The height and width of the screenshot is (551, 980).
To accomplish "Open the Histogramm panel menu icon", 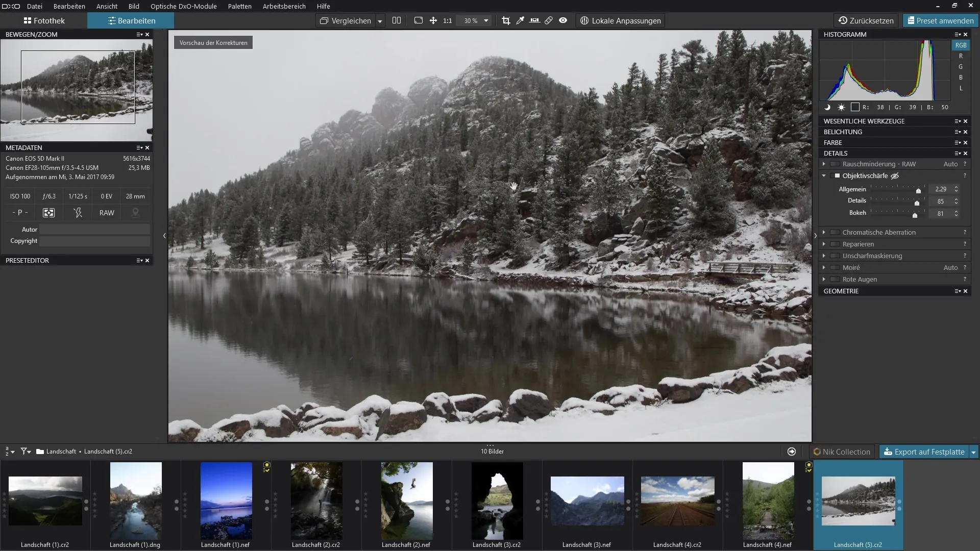I will 958,35.
